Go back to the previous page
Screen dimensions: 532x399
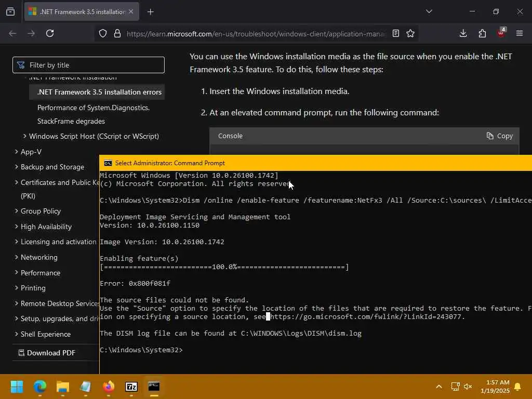12,33
